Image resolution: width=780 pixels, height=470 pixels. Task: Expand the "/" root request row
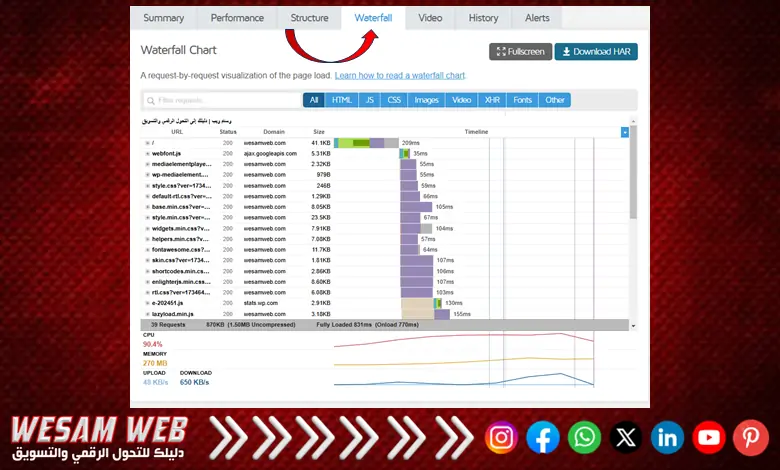[x=147, y=143]
